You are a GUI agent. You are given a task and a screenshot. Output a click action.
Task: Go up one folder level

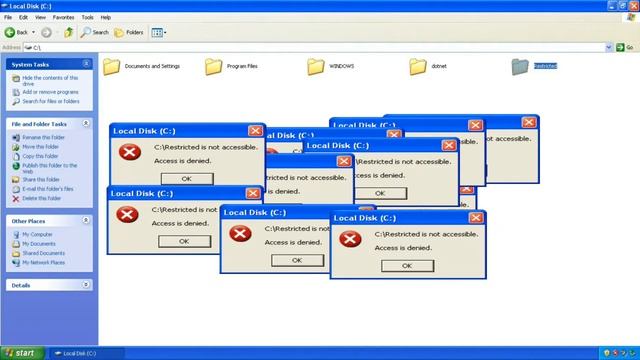point(68,32)
